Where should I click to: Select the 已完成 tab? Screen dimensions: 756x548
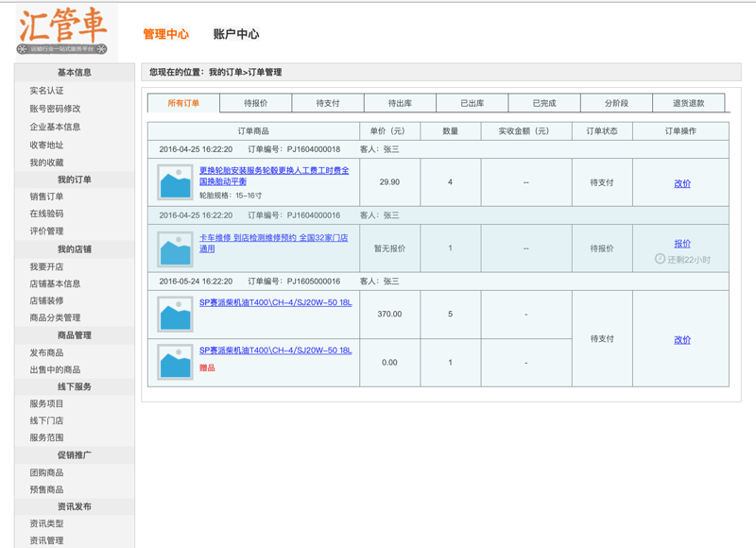tap(544, 103)
